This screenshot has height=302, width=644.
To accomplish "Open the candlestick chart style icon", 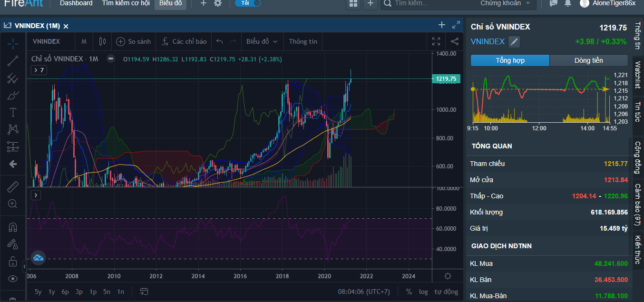I will coord(102,41).
